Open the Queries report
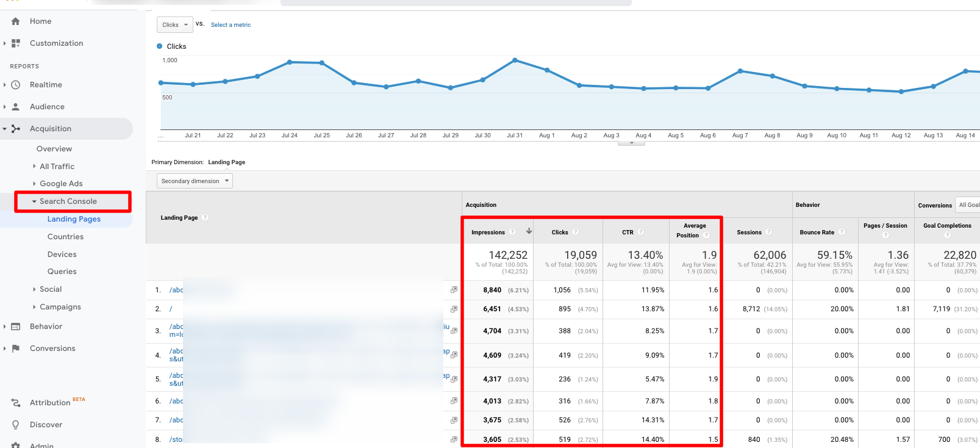This screenshot has width=980, height=448. tap(62, 272)
